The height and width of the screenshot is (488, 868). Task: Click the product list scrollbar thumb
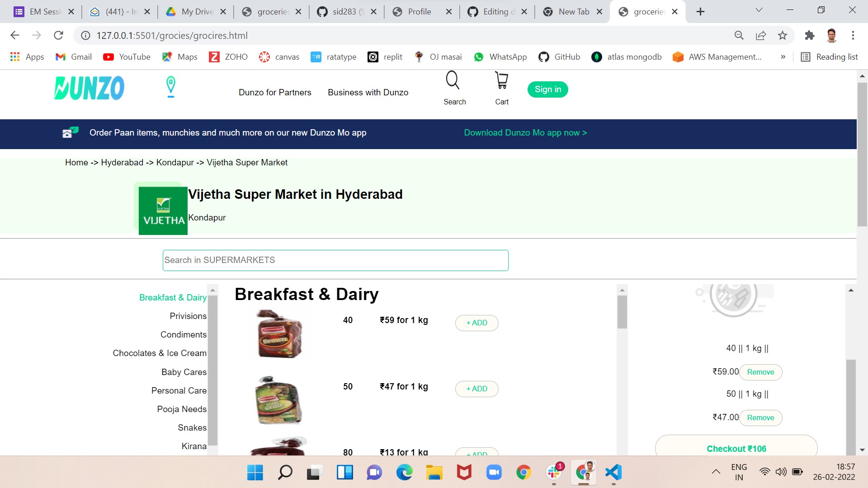[x=622, y=312]
